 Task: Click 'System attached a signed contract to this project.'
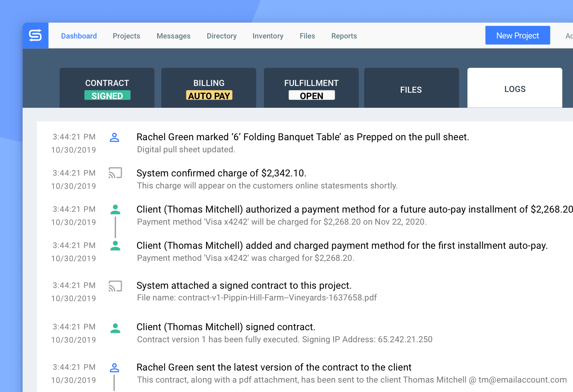[244, 286]
